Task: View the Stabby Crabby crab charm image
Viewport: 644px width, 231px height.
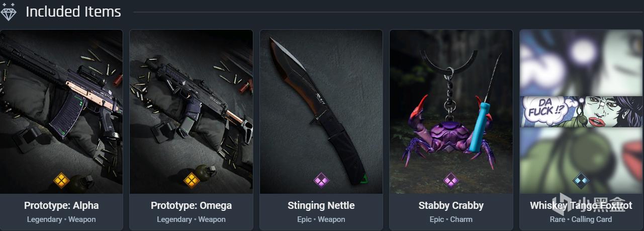Action: [x=451, y=112]
